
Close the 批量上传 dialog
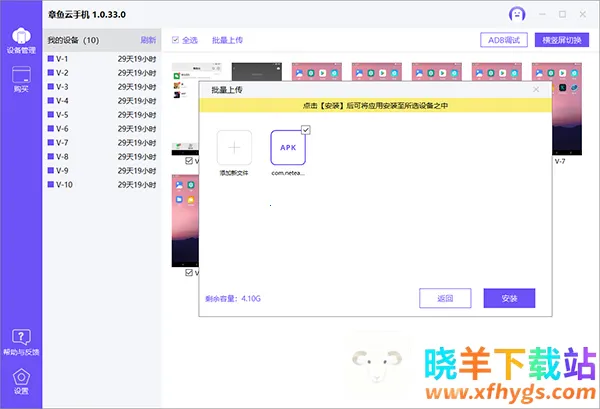pyautogui.click(x=536, y=90)
